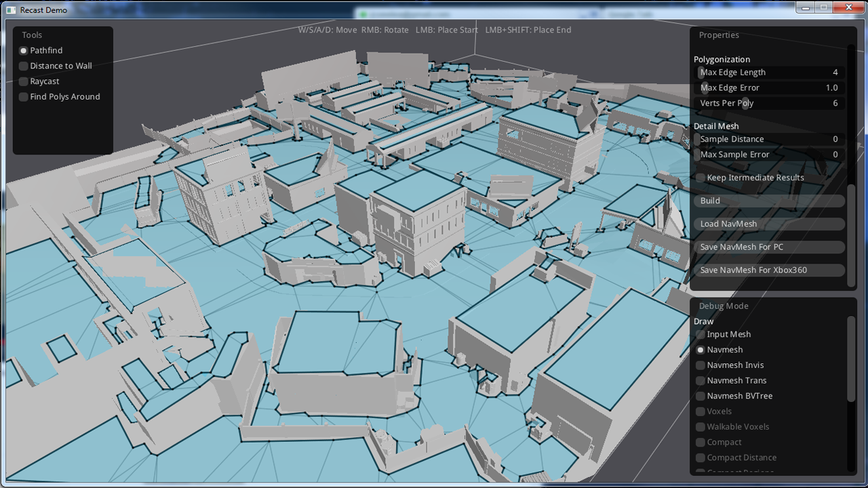The height and width of the screenshot is (488, 868).
Task: Adjust the Max Edge Error slider
Action: pyautogui.click(x=769, y=87)
